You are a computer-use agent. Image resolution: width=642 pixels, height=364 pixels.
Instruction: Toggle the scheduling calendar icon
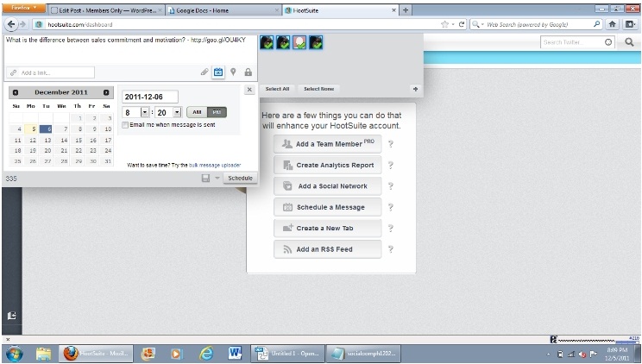pos(218,72)
